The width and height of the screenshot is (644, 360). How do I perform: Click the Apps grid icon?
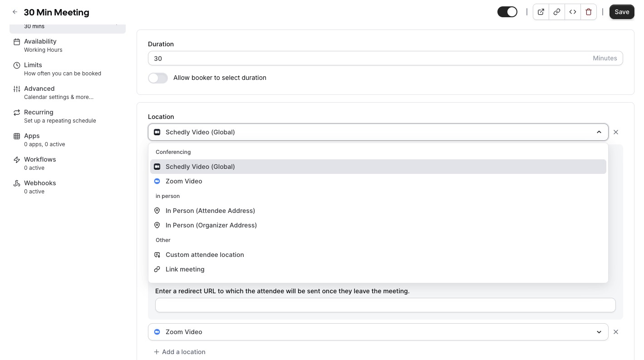[x=17, y=136]
